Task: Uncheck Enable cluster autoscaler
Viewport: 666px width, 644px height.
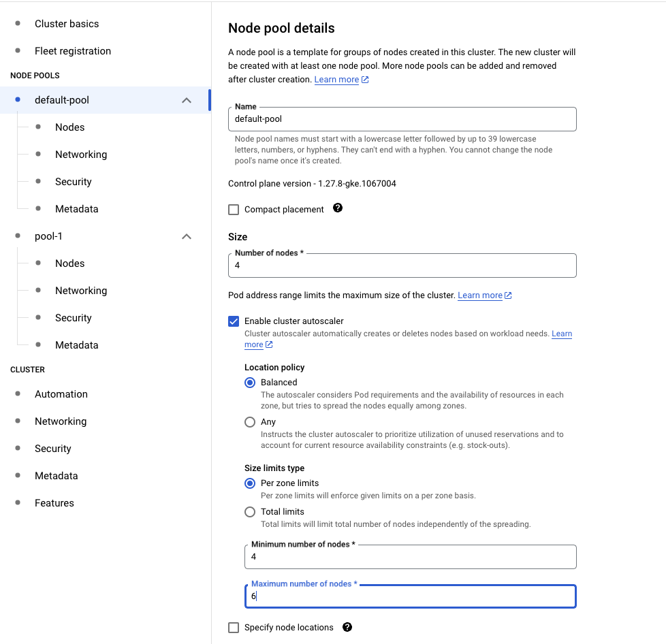Action: [234, 321]
